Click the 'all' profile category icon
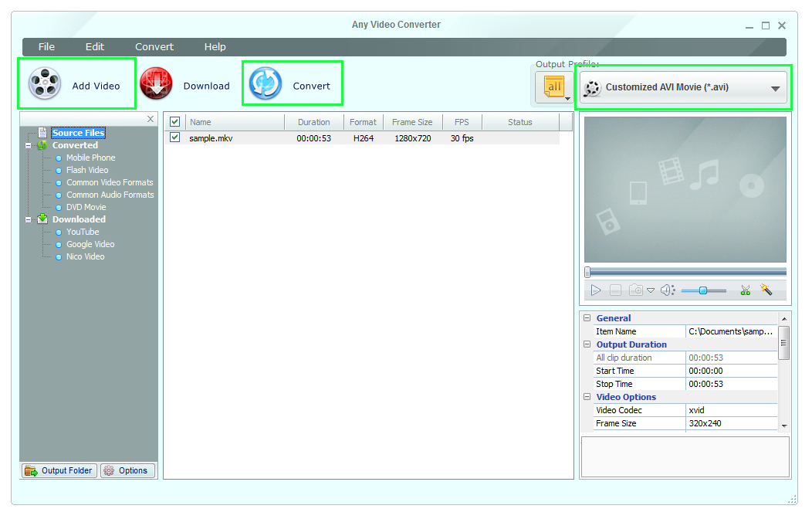Viewport: 812px width, 519px height. (553, 86)
